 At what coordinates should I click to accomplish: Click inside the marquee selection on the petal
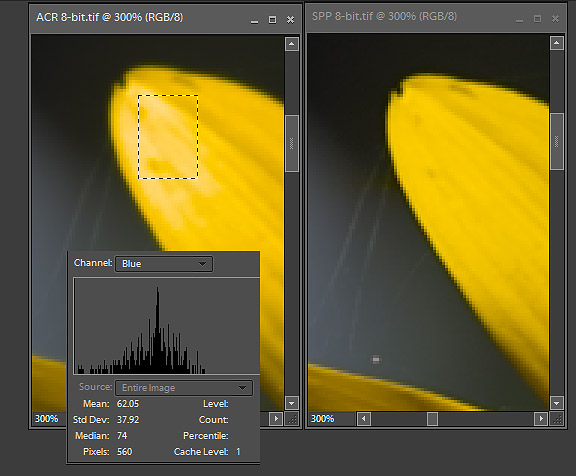coord(168,137)
